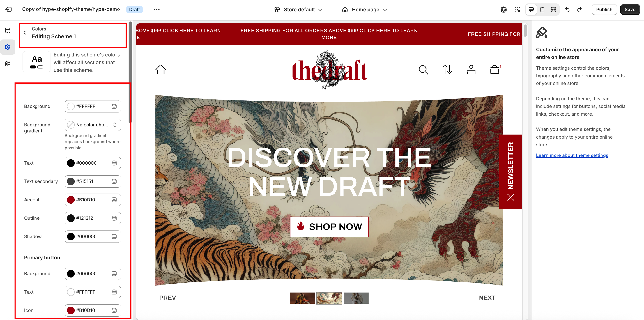Screen dimensions: 644x320
Task: Redo the last change
Action: point(579,9)
